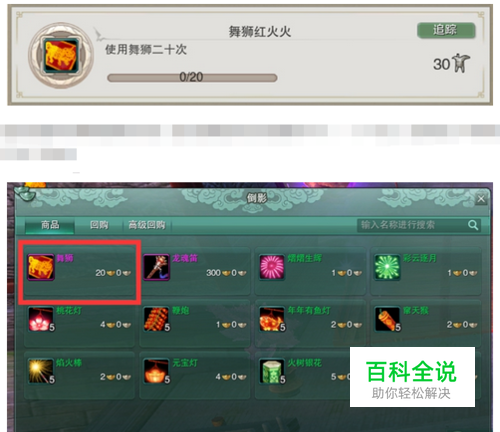The width and height of the screenshot is (500, 432).
Task: Select the 桃花灯 lantern item icon
Action: (41, 319)
